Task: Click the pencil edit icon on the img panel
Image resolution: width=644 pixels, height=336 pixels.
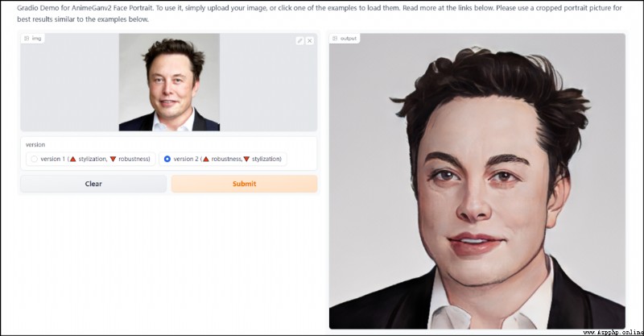Action: pos(299,41)
